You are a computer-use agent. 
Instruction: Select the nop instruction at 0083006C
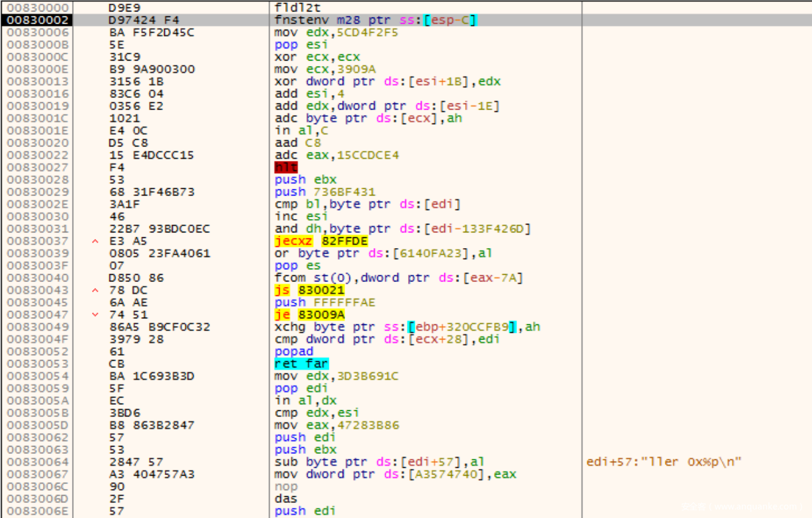point(286,487)
